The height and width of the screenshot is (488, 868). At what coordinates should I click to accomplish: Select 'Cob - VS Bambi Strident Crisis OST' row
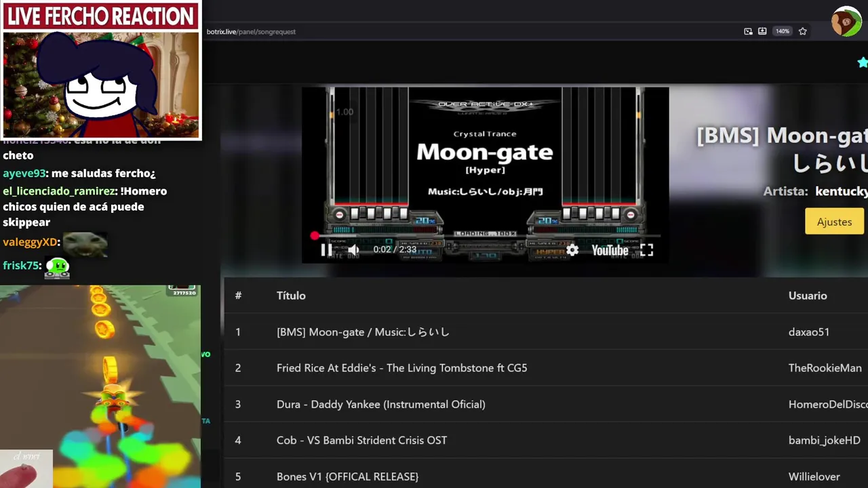coord(546,440)
